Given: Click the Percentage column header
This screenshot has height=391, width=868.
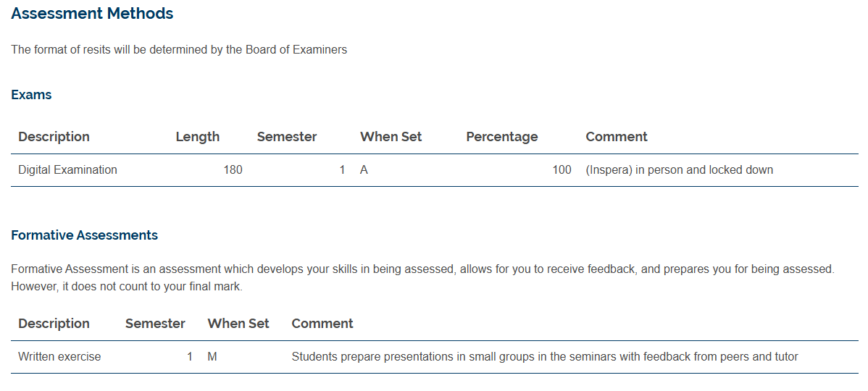Looking at the screenshot, I should pos(501,137).
